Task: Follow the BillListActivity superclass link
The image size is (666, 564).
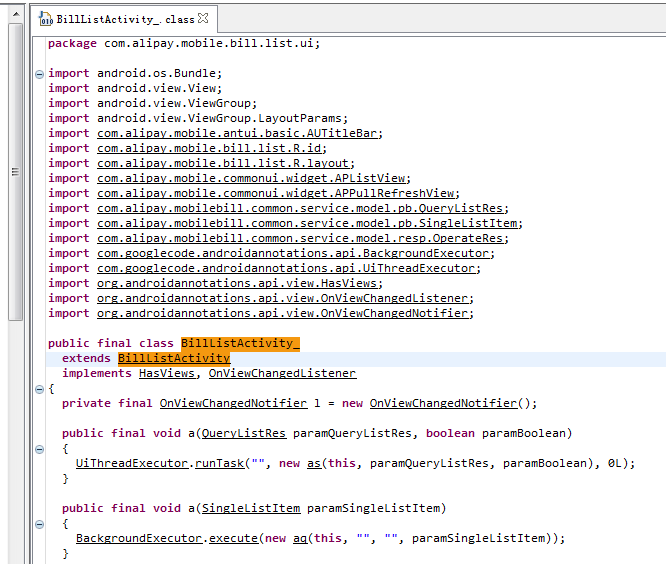Action: coord(174,358)
